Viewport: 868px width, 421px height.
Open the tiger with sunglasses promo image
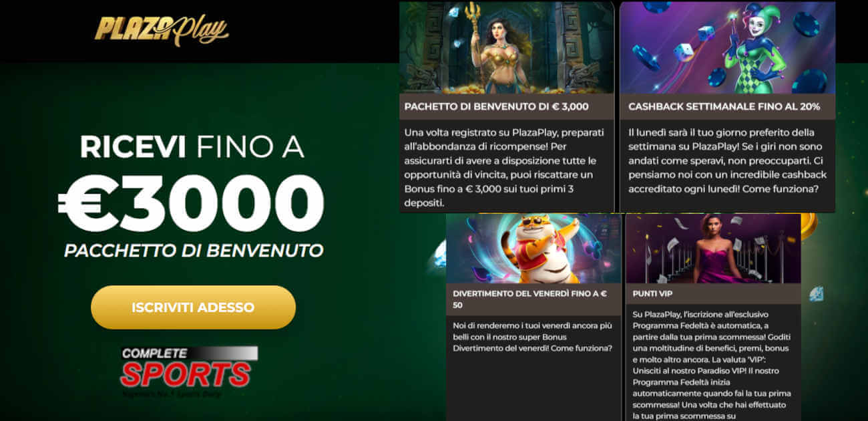click(x=533, y=249)
